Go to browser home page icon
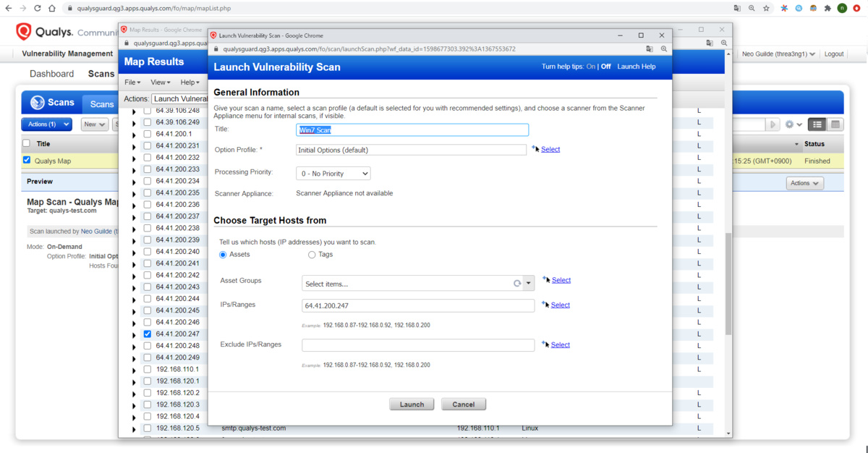This screenshot has height=453, width=868. 52,8
